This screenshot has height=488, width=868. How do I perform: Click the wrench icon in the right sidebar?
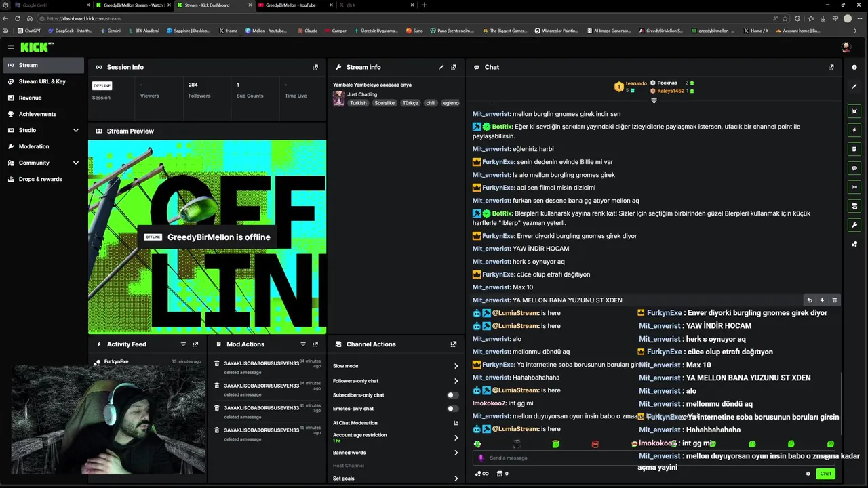[x=854, y=225]
